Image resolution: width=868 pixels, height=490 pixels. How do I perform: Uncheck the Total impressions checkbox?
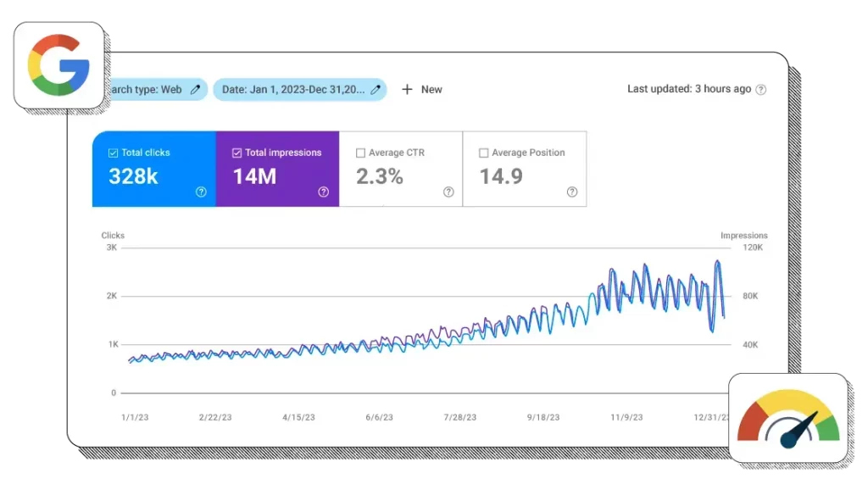click(236, 153)
